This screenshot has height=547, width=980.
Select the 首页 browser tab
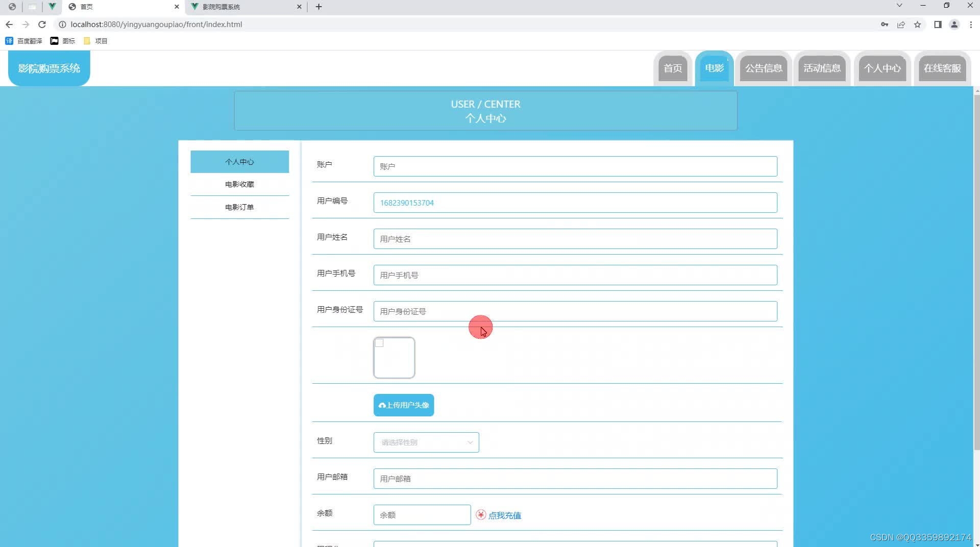(124, 7)
